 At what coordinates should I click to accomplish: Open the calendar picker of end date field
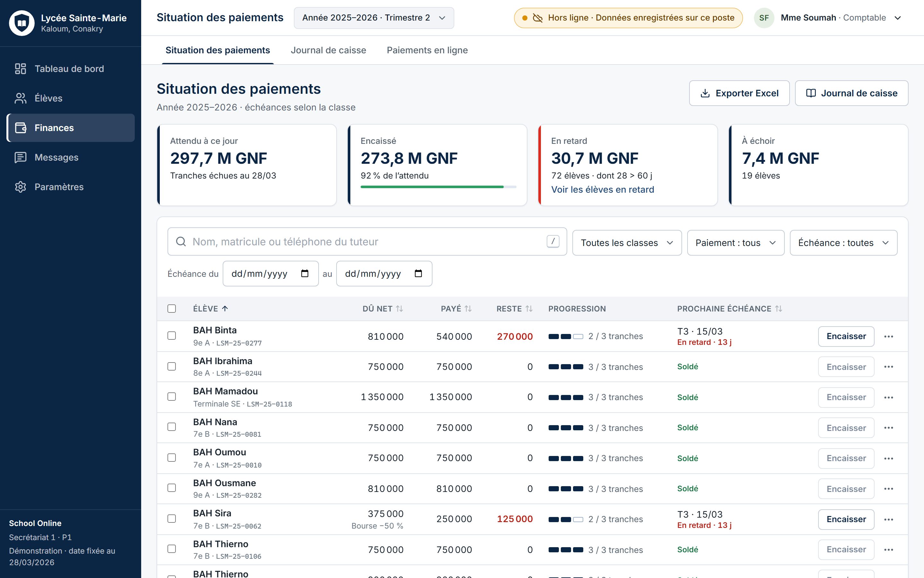click(x=418, y=274)
